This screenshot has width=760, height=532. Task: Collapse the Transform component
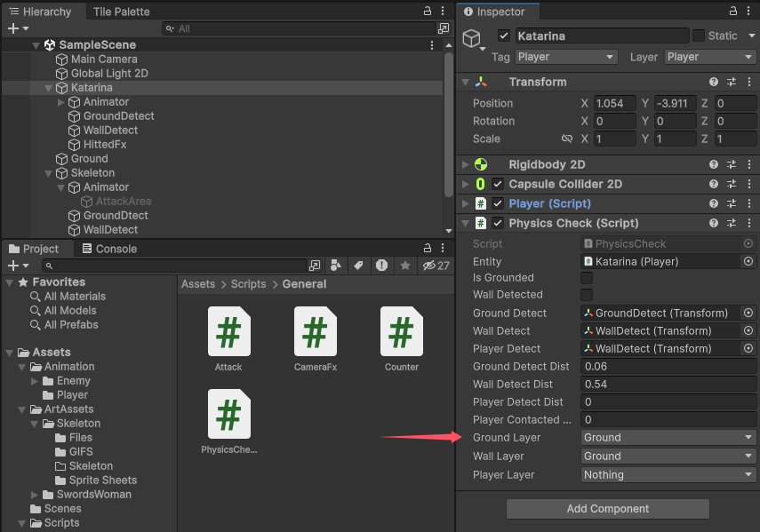pyautogui.click(x=465, y=82)
